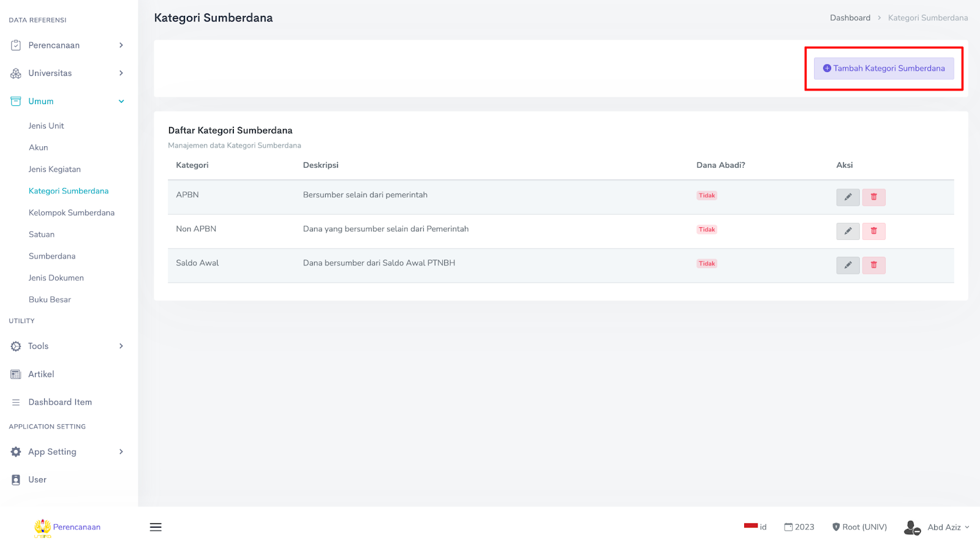Click the Root (UNIV) shield role icon

coord(836,527)
